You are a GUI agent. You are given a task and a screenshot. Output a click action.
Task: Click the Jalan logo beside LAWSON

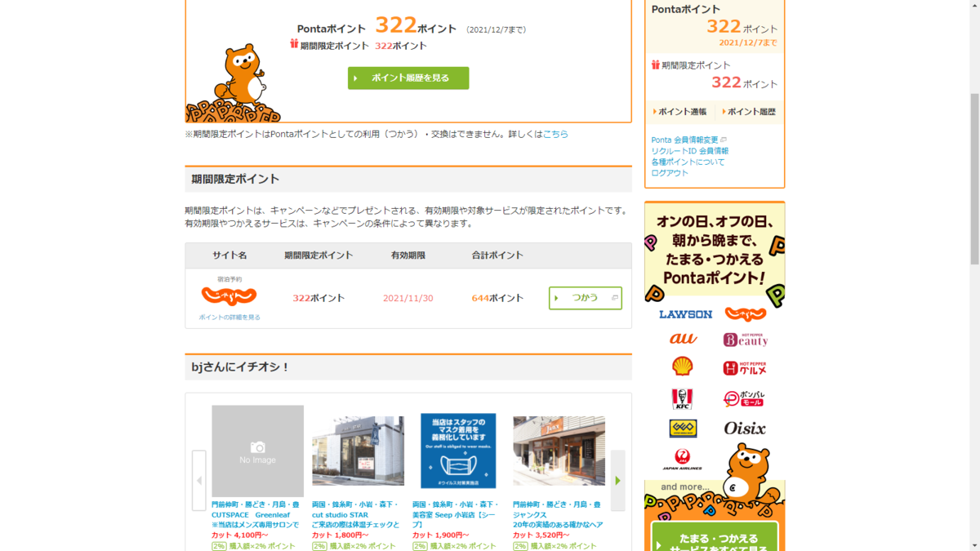tap(746, 314)
